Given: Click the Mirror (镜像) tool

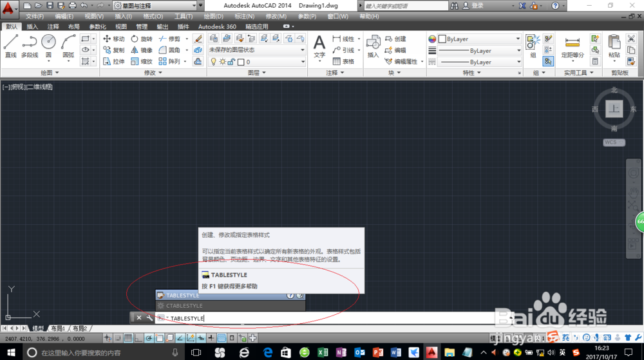Looking at the screenshot, I should click(x=141, y=50).
